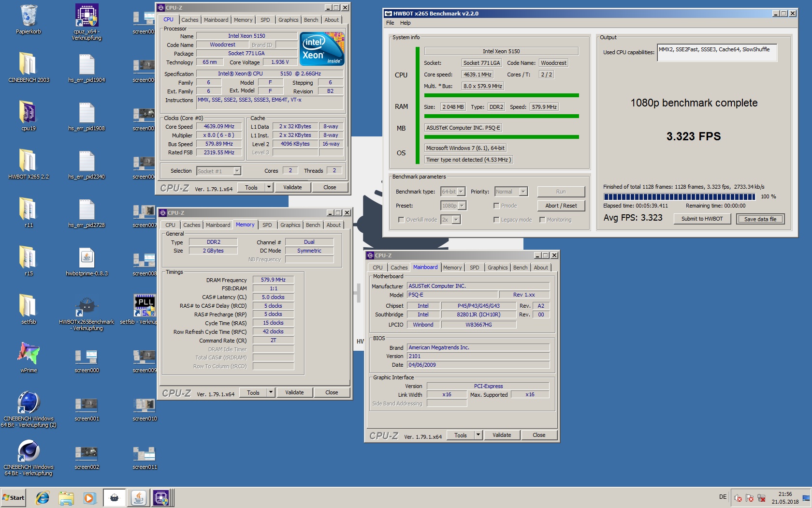Open SPD tab in Memory CPU-Z window
Viewport: 812px width, 508px height.
coord(267,225)
